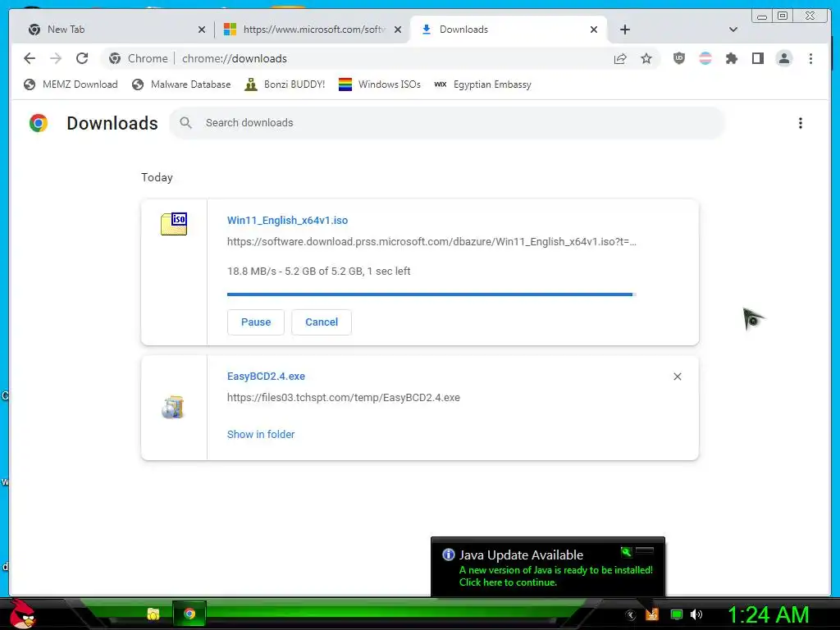The width and height of the screenshot is (840, 630).
Task: Cancel the Win11 ISO download
Action: tap(322, 322)
